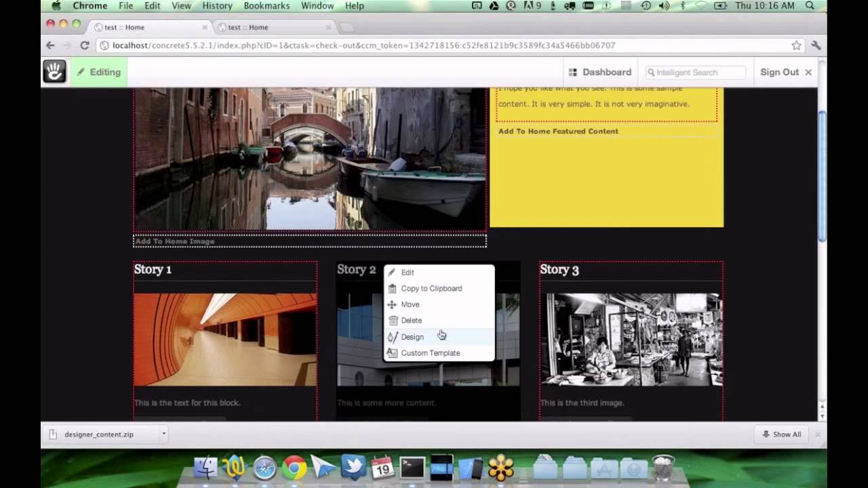868x488 pixels.
Task: Click the page vertical scrollbar thumb
Action: (823, 175)
